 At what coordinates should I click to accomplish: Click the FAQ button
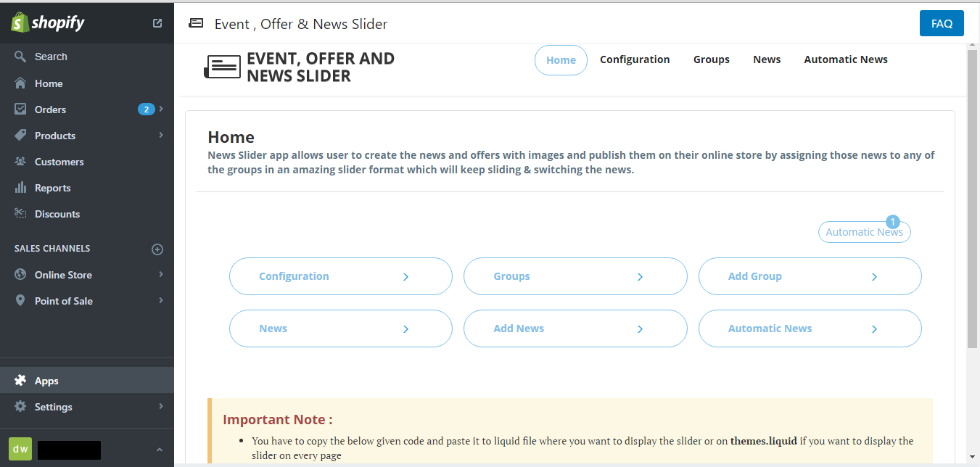[x=942, y=23]
